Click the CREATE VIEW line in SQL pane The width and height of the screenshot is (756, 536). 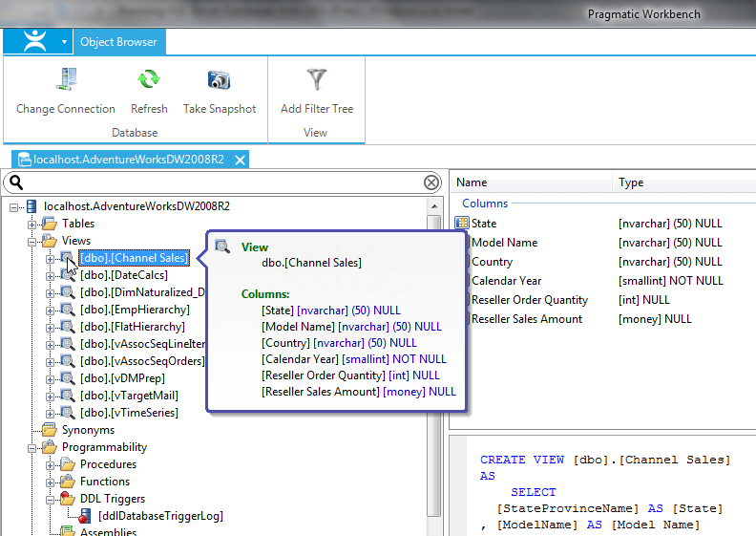[x=605, y=460]
